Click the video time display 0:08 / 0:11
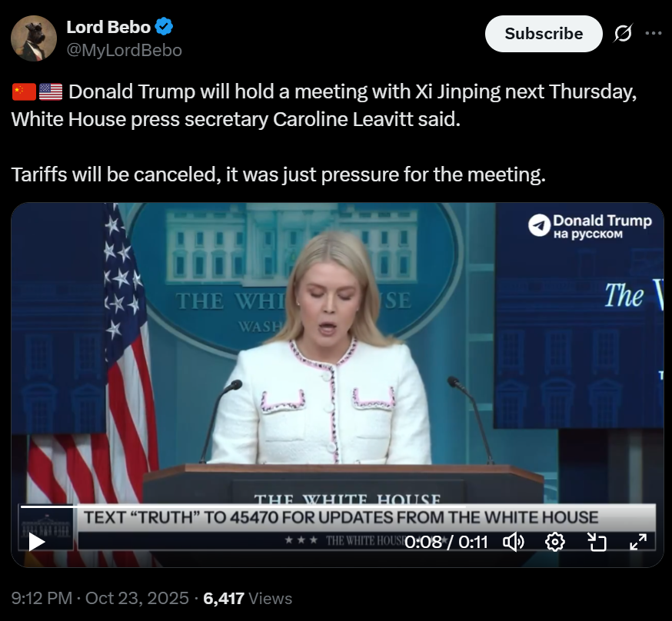 click(x=446, y=542)
